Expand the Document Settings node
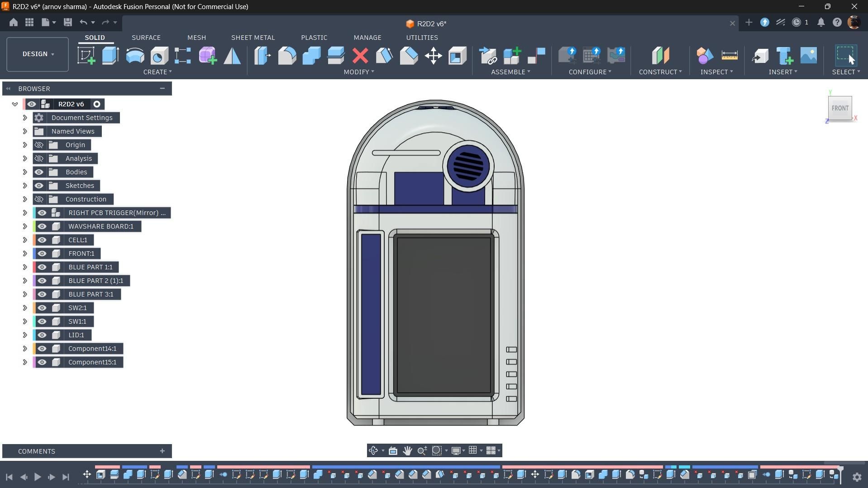The image size is (868, 488). coord(25,118)
